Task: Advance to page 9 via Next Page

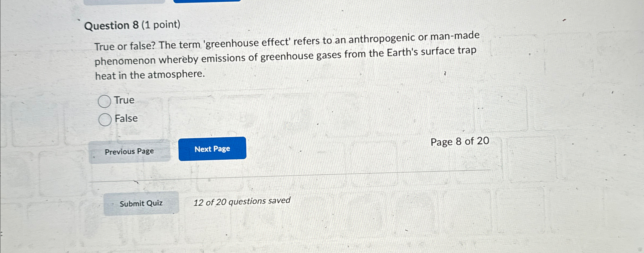Action: point(212,149)
